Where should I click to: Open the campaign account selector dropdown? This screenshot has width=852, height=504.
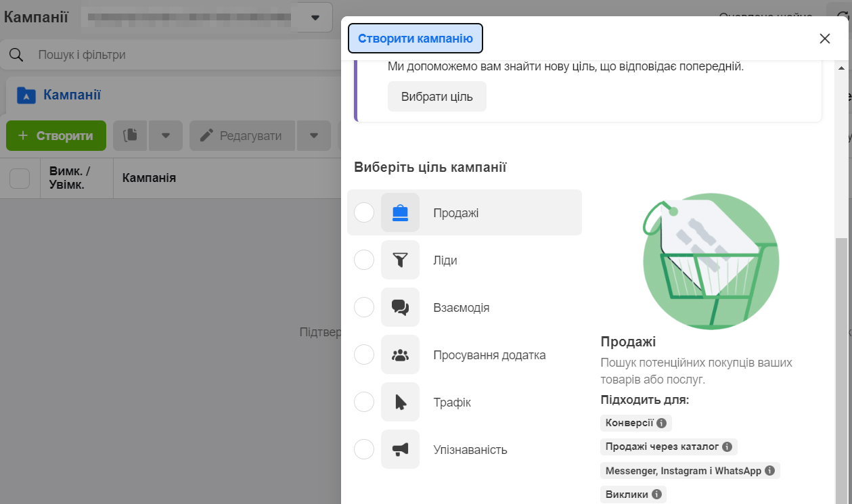coord(312,17)
